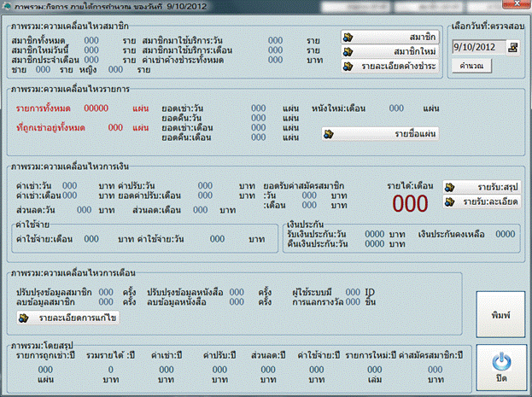Open the รายชื่อแผ่น disc list button
Screen dimensions: 532x397
click(x=380, y=134)
